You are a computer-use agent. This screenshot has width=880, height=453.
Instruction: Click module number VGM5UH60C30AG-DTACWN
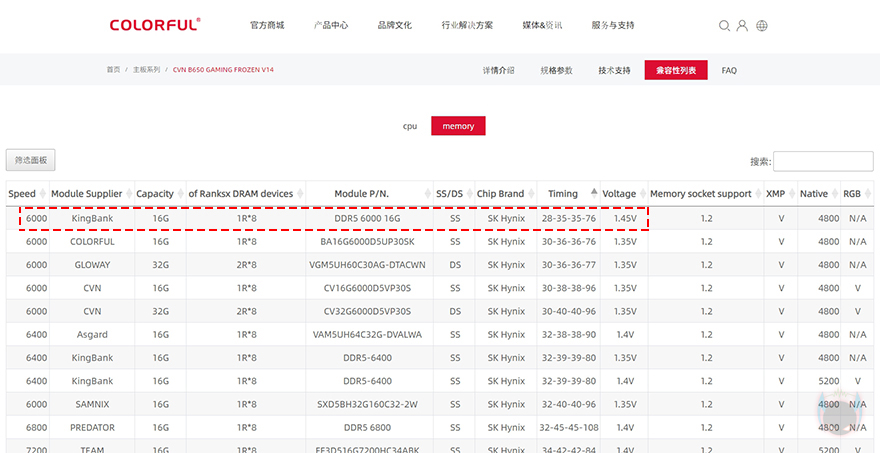click(x=369, y=264)
